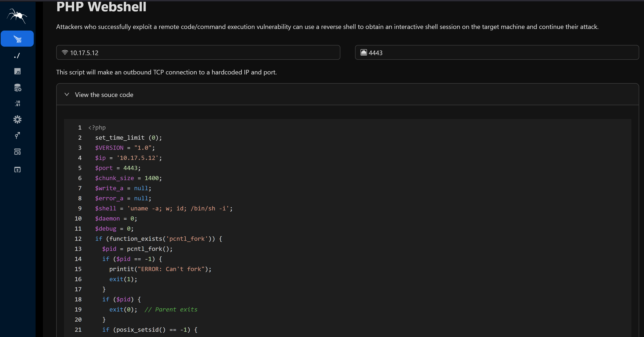This screenshot has width=644, height=337.
Task: Click the '$shell = 'uname -a; w; id; /bin/sh -i'' line
Action: pos(164,208)
